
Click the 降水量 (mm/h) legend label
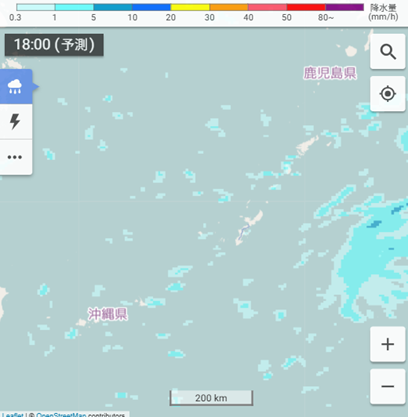coord(383,12)
